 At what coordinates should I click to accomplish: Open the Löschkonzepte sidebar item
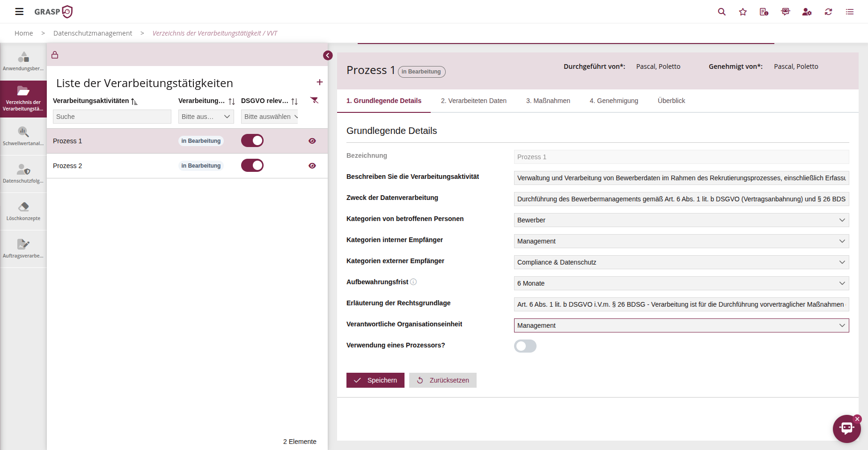tap(23, 211)
